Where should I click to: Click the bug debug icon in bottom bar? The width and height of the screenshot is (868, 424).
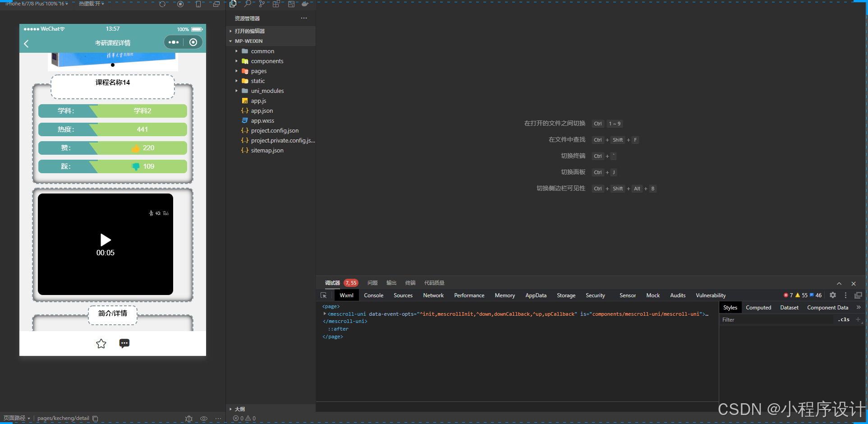click(189, 419)
